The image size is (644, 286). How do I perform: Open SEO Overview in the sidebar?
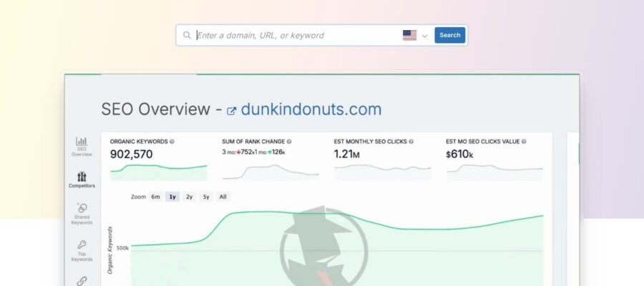pos(82,147)
